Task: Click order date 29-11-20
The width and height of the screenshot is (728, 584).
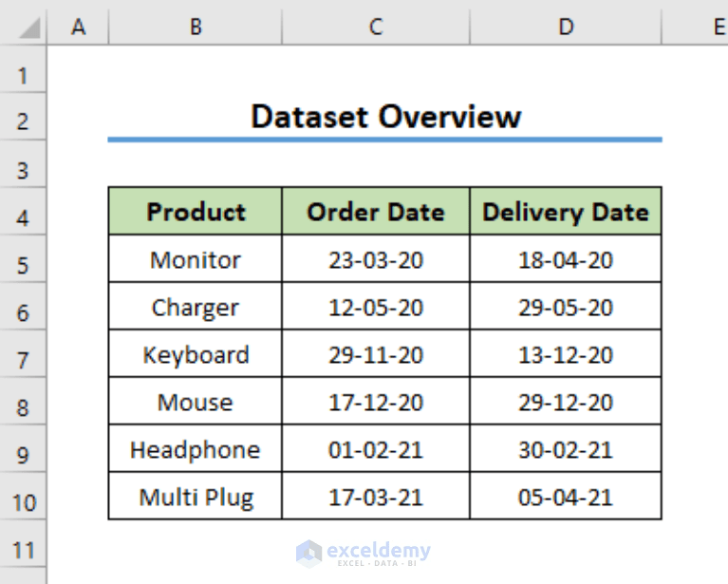Action: [x=376, y=354]
